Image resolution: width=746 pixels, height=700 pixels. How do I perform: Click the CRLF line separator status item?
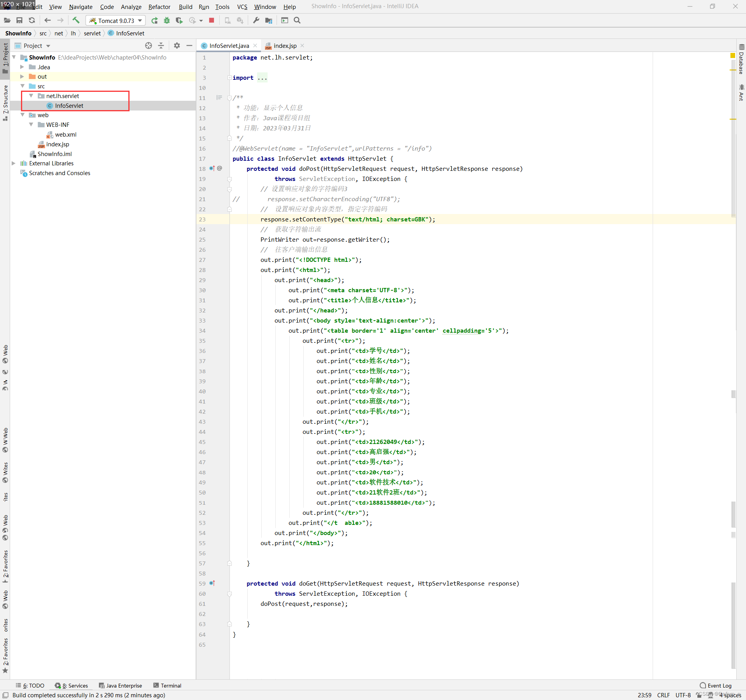664,695
